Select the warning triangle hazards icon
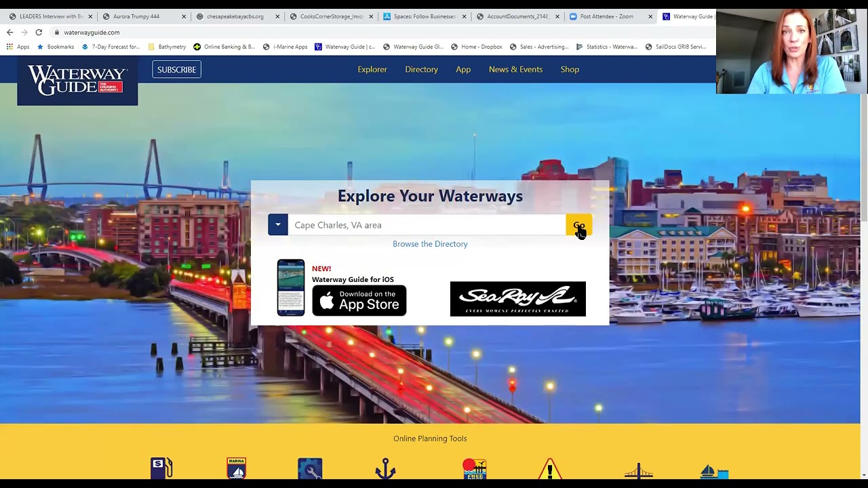Viewport: 868px width, 488px height. pos(550,468)
